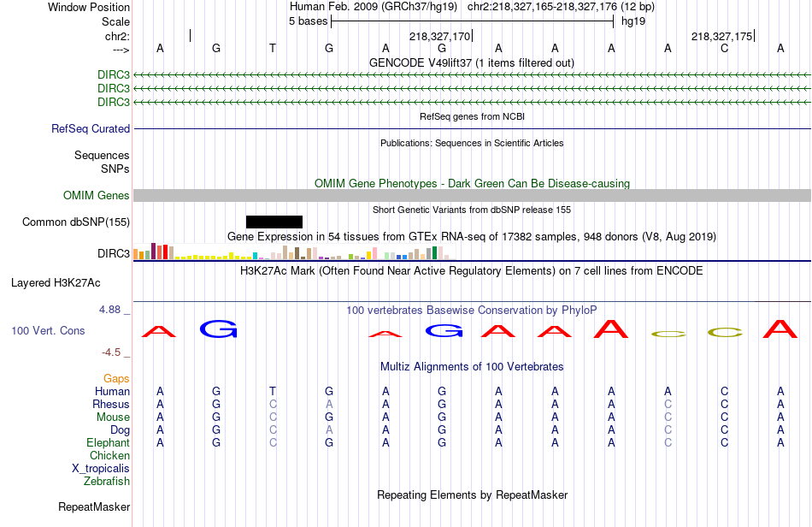Click the T base in the reference sequence row

(273, 48)
